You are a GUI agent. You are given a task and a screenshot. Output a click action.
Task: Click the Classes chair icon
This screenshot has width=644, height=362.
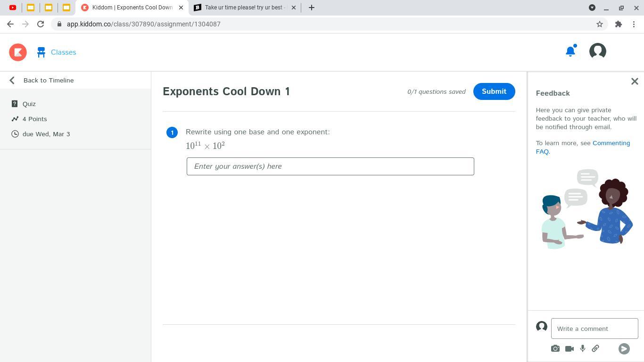[41, 52]
